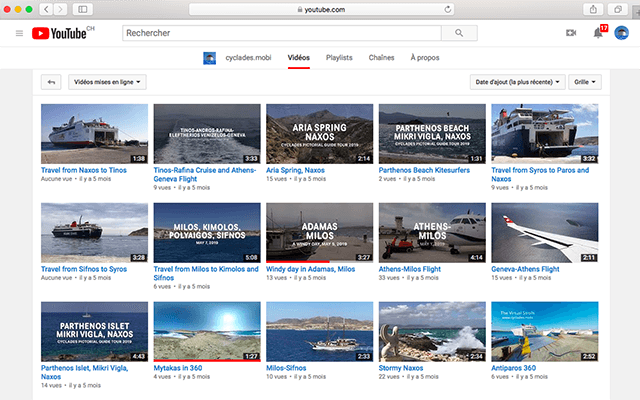This screenshot has height=400, width=640.
Task: Open the create video camera icon
Action: pos(571,33)
